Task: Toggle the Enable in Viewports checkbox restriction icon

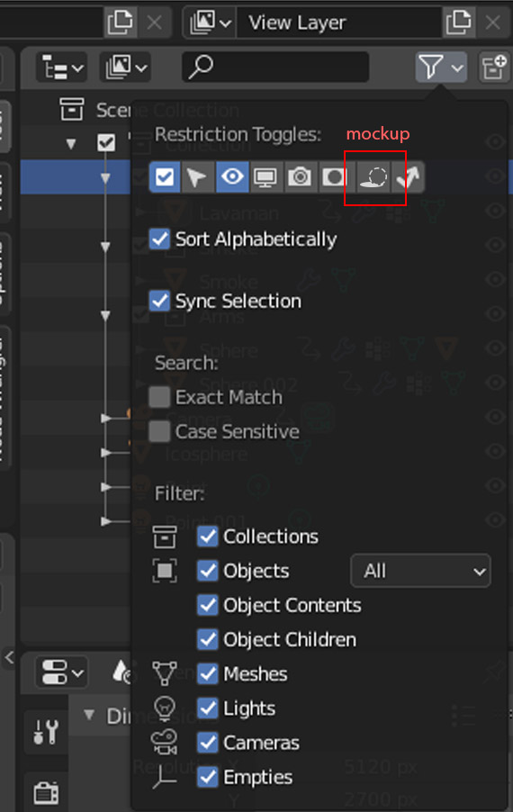Action: [165, 177]
